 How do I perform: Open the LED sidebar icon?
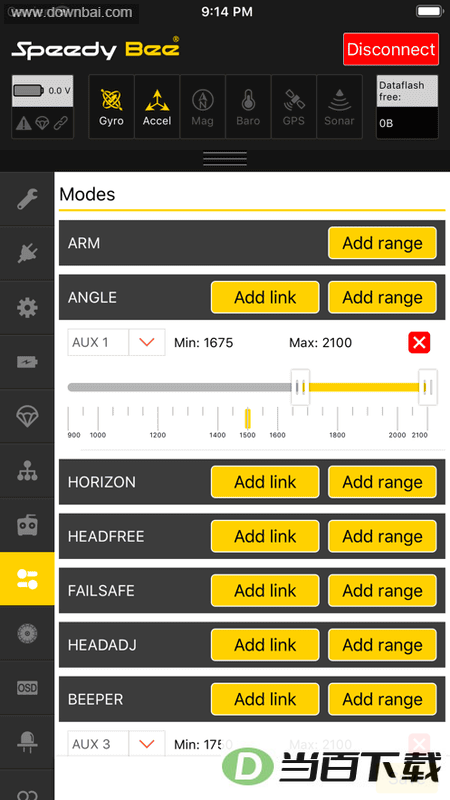(x=27, y=742)
